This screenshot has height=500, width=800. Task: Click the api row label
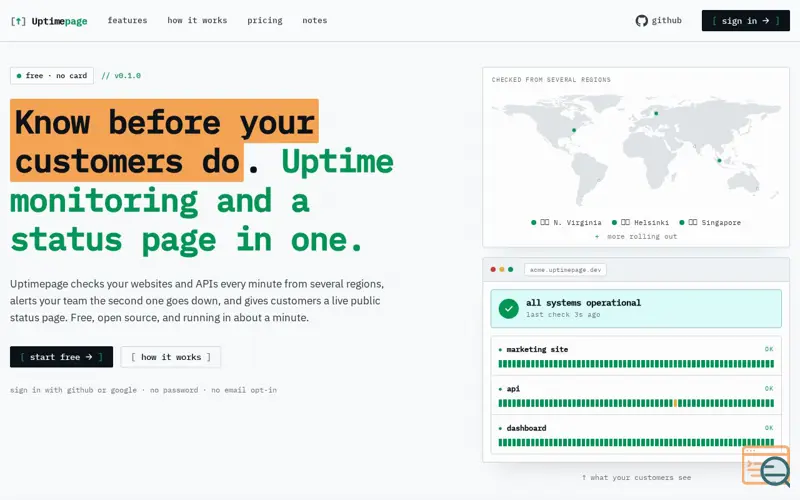513,388
